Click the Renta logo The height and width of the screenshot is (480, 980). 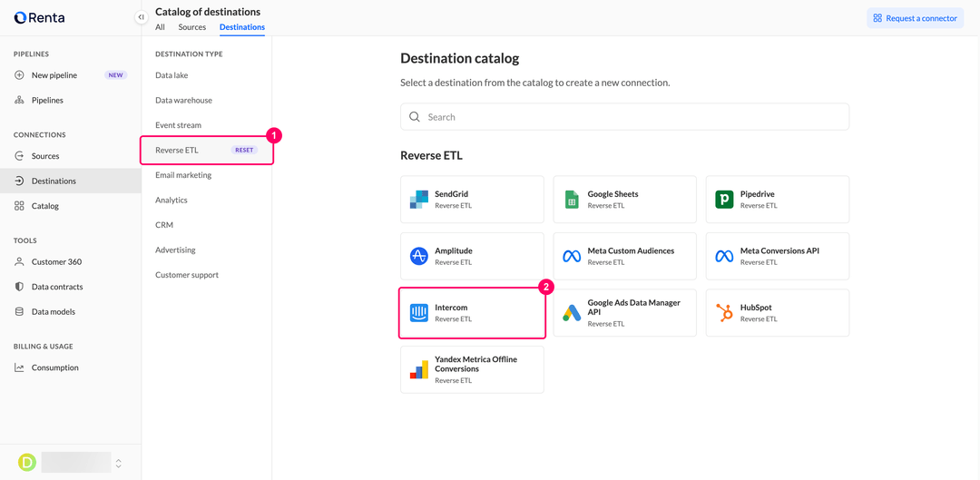click(x=39, y=17)
